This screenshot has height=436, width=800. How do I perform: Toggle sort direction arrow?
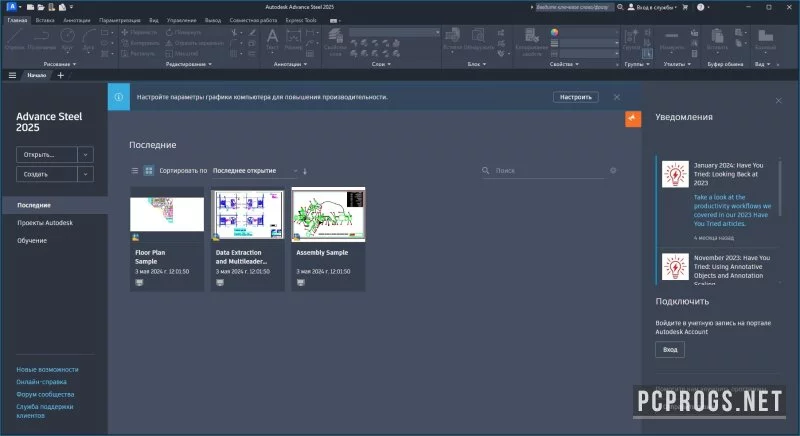[305, 171]
